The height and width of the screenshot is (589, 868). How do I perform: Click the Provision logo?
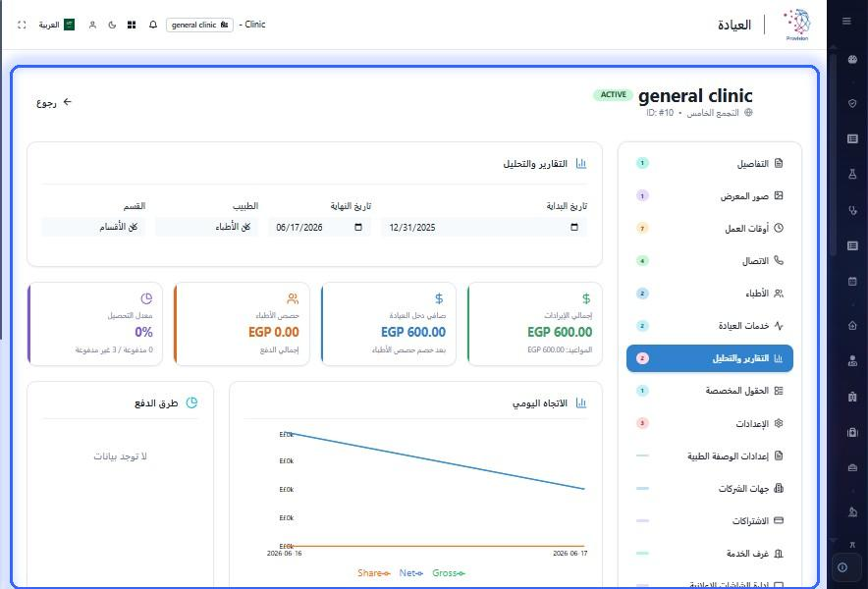click(x=797, y=25)
